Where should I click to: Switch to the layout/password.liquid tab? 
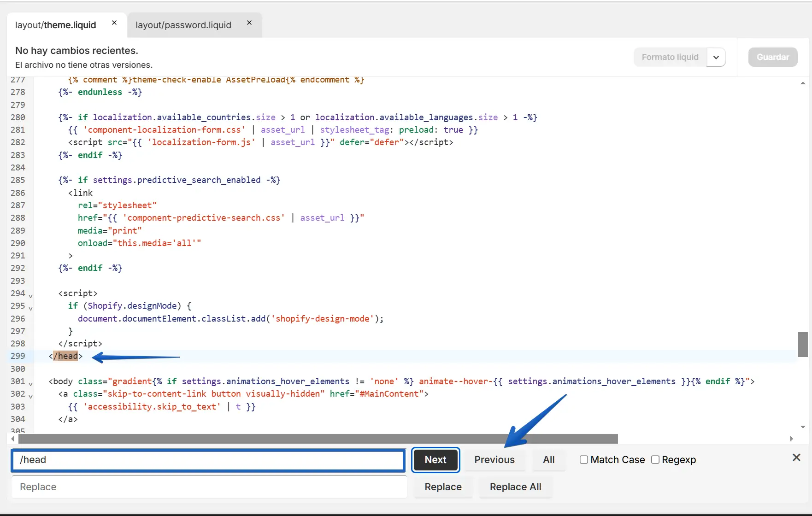pyautogui.click(x=183, y=25)
